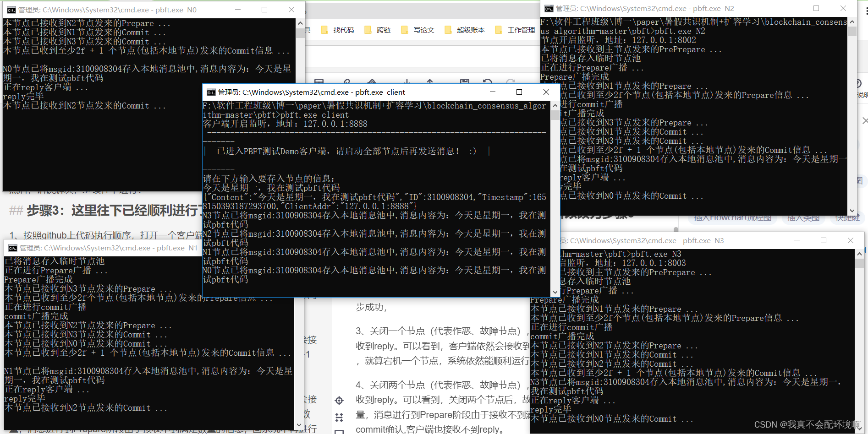Viewport: 868px width, 434px height.
Task: Click the editor undo arrow icon
Action: click(488, 82)
